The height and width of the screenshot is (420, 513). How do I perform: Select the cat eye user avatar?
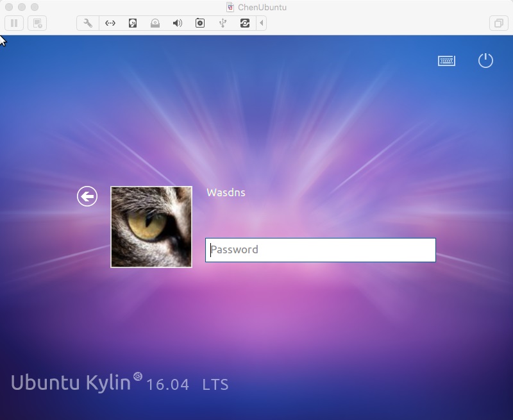[x=151, y=227]
